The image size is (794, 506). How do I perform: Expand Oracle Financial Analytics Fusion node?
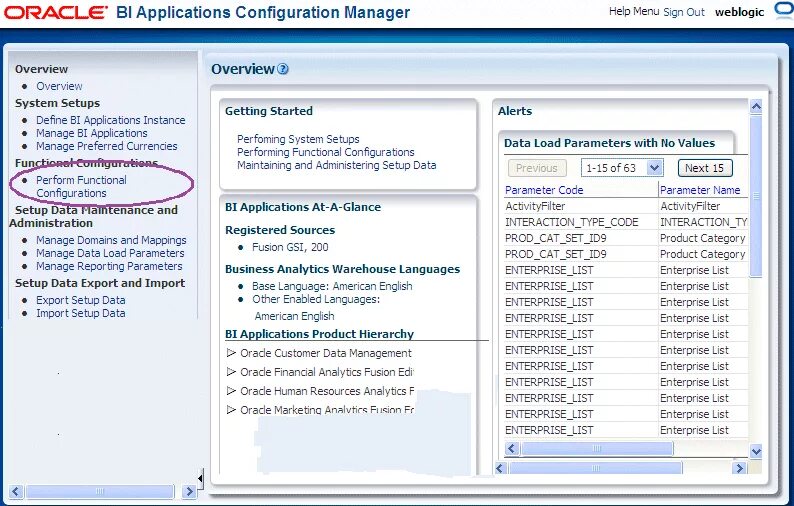[231, 372]
